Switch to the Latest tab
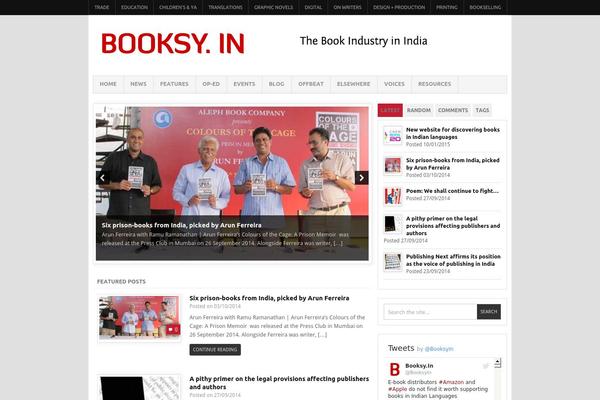Screen dimensions: 600x400 [390, 110]
